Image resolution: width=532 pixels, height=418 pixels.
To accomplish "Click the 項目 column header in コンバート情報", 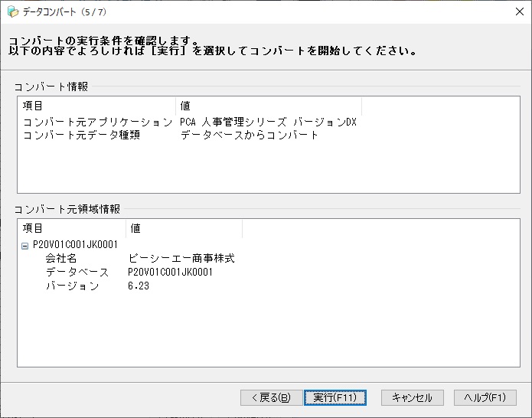I will [98, 106].
